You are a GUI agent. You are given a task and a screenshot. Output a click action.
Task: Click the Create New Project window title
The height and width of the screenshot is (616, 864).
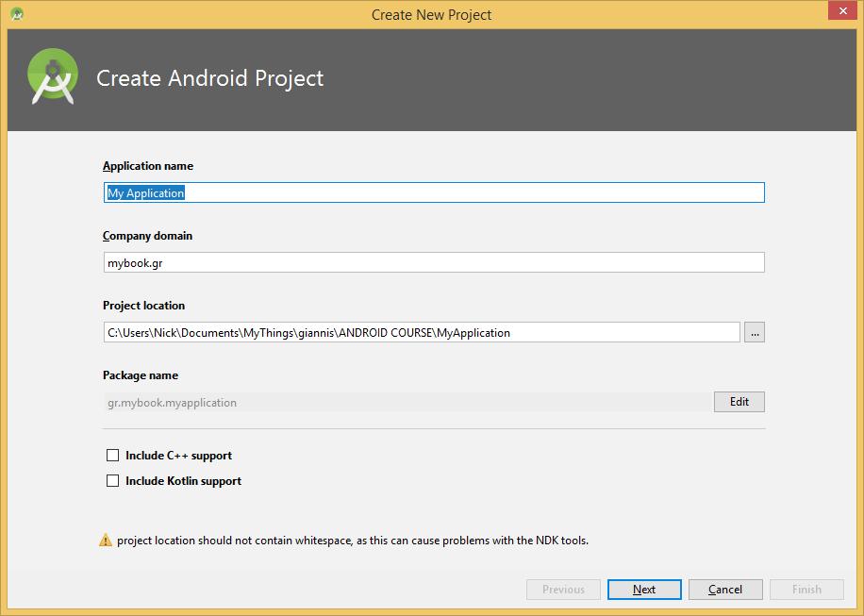click(x=431, y=15)
